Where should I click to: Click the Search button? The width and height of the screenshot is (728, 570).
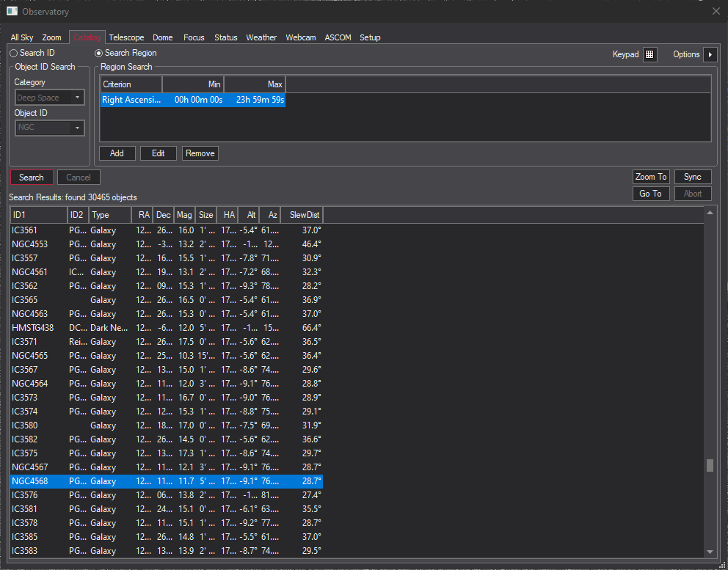[32, 178]
